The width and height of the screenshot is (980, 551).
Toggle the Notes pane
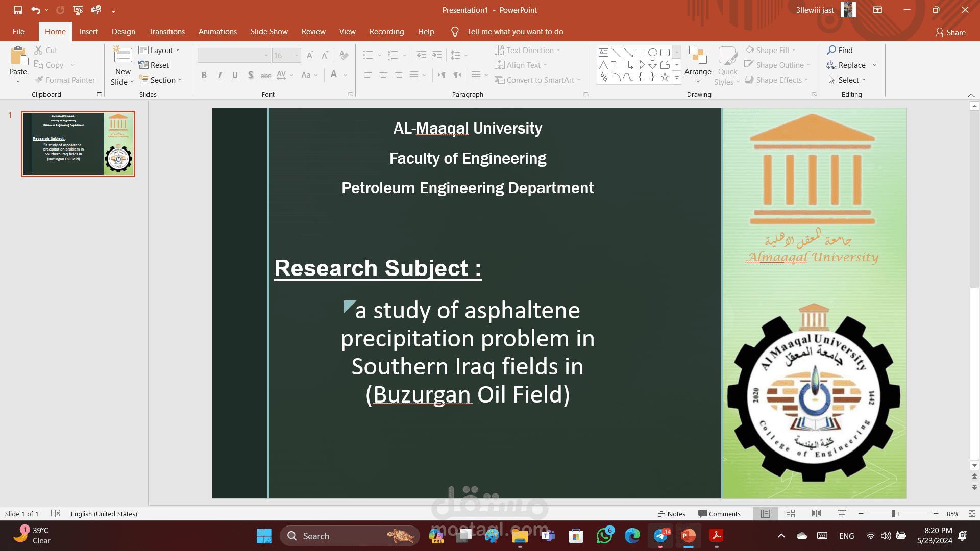671,514
